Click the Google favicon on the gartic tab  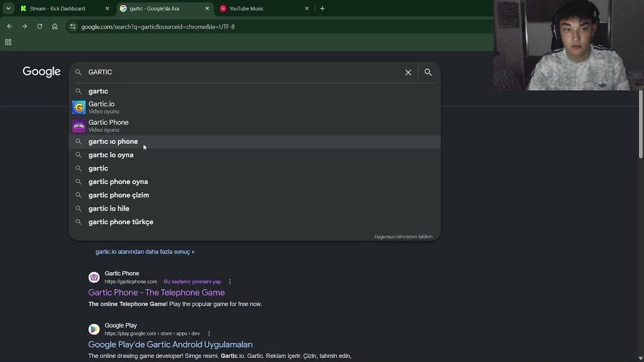(123, 9)
